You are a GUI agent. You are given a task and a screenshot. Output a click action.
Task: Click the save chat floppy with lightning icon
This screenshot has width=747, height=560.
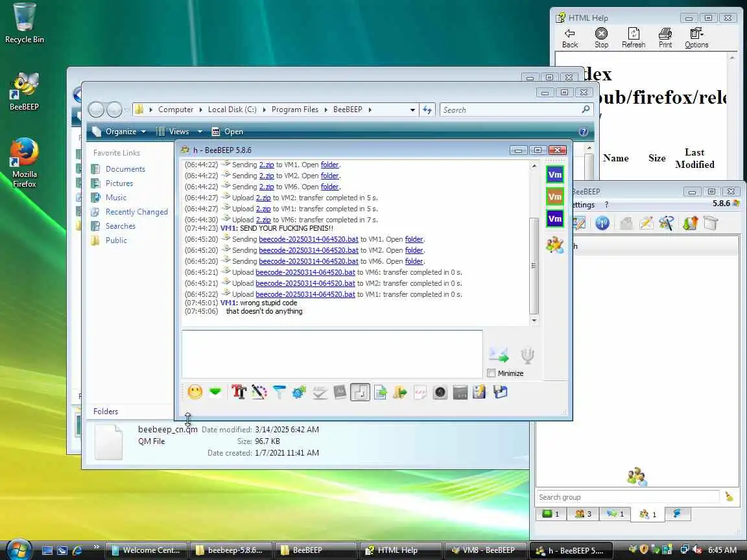point(480,392)
